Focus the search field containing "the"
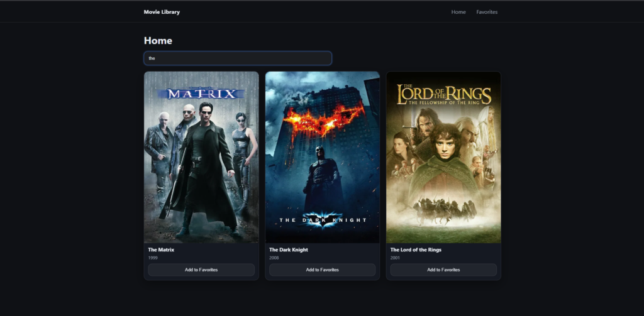This screenshot has width=644, height=316. click(x=238, y=58)
